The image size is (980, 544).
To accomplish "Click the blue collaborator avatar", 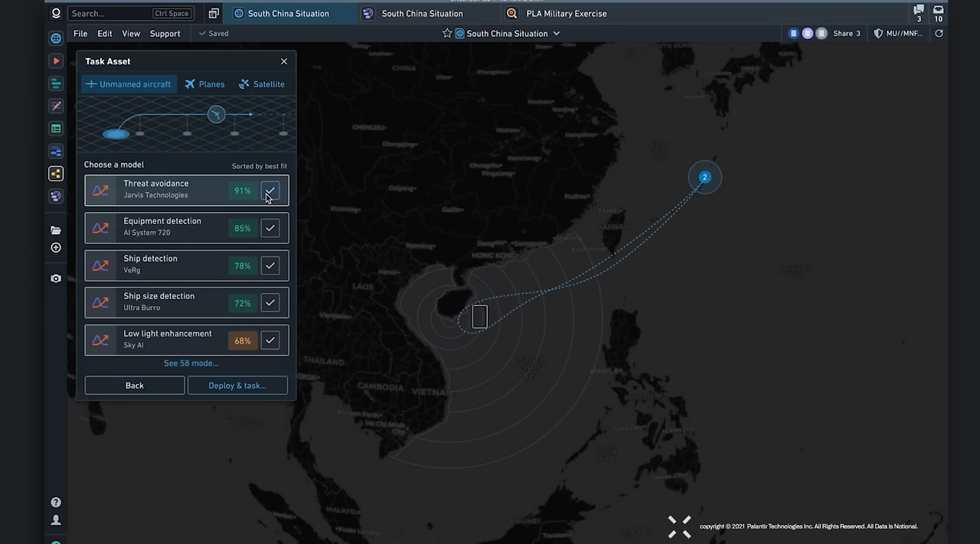I will 794,34.
